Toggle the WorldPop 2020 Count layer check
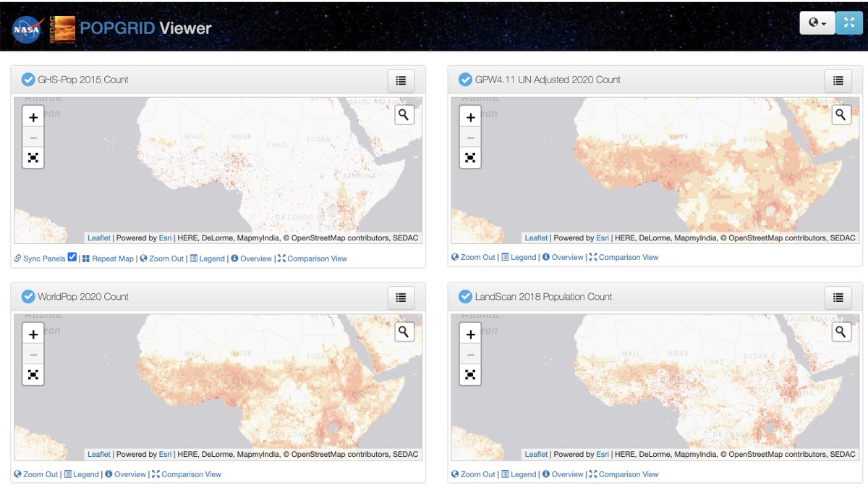Viewport: 868px width, 488px height. click(x=28, y=297)
